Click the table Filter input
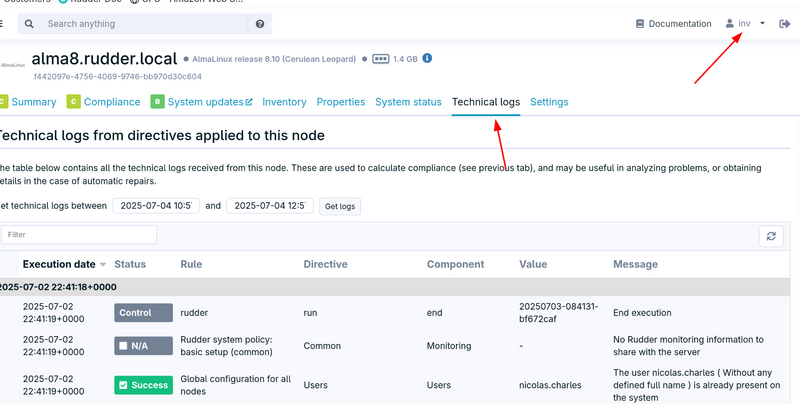 (79, 235)
